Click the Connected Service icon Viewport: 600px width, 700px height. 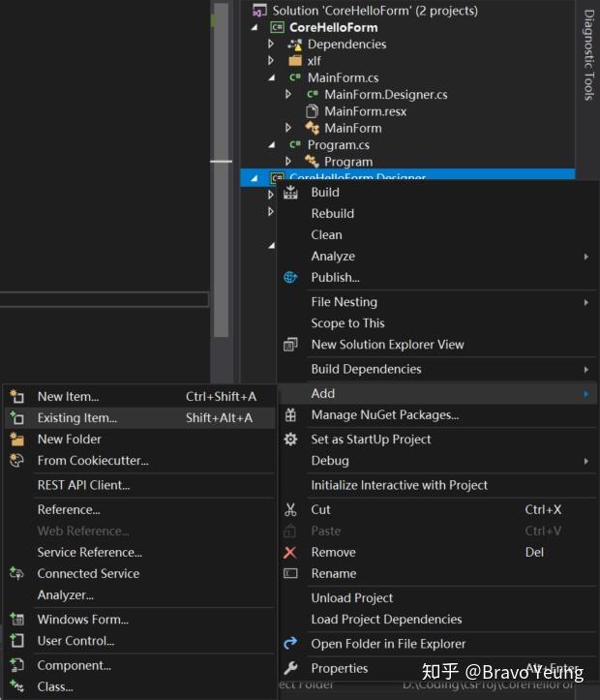[x=16, y=574]
